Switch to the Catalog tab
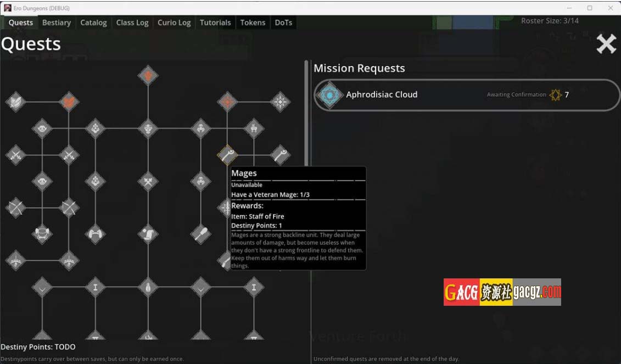This screenshot has width=621, height=364. (x=93, y=23)
